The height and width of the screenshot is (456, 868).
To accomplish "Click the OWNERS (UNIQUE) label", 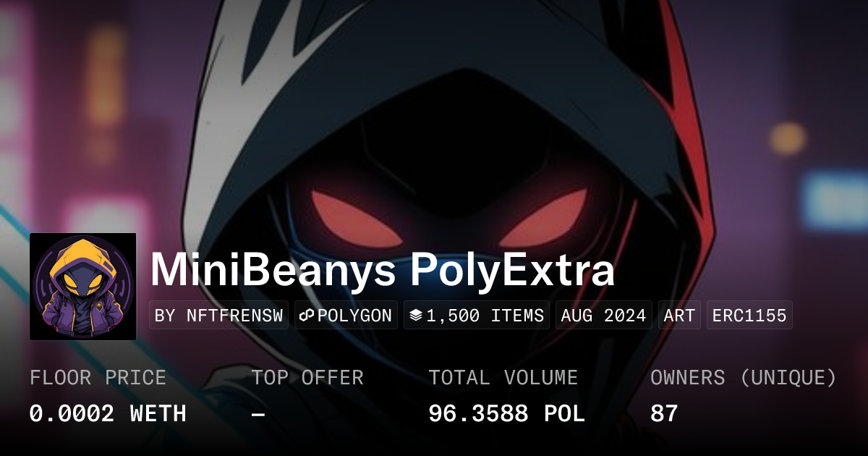I will click(x=744, y=378).
